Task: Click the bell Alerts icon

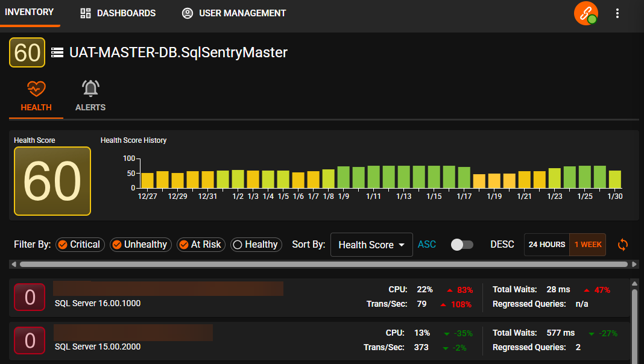Action: [x=90, y=89]
